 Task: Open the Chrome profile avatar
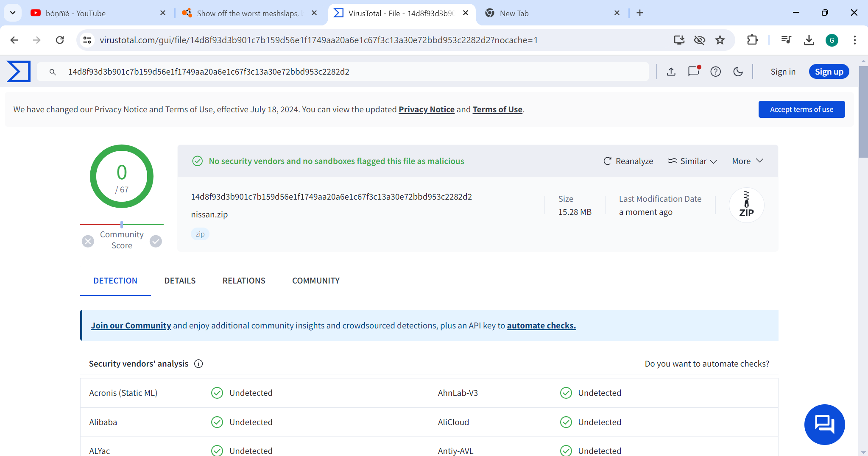(832, 40)
